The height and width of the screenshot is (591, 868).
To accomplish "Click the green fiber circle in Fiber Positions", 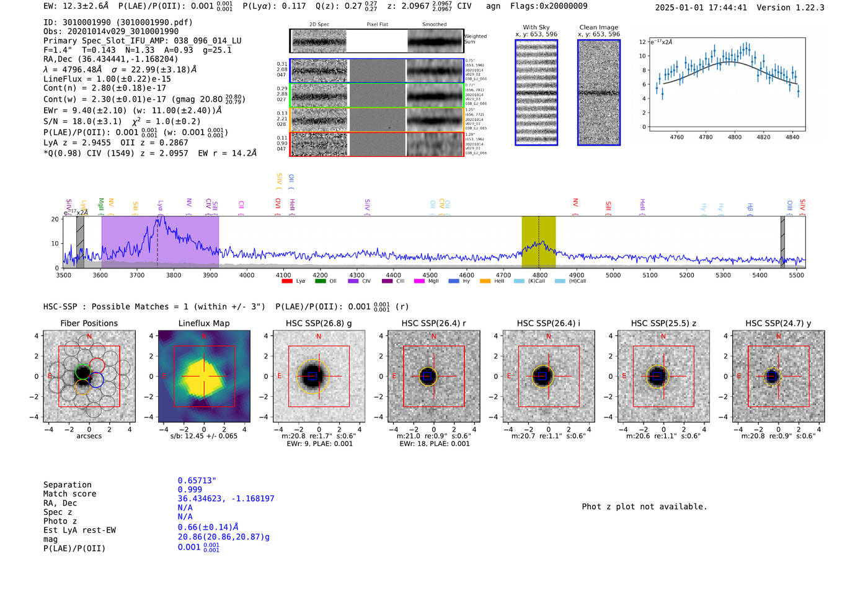I will tap(82, 372).
